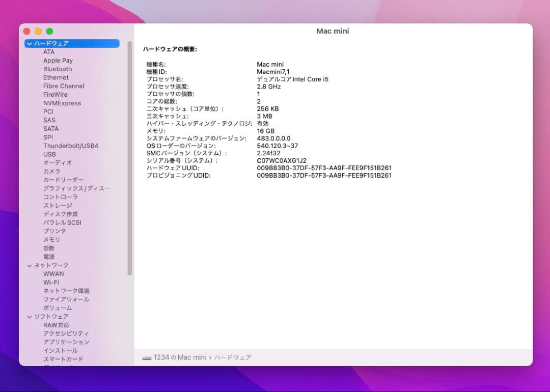Viewport: 550px width, 392px height.
Task: Select カメラ in the hardware list
Action: point(51,171)
